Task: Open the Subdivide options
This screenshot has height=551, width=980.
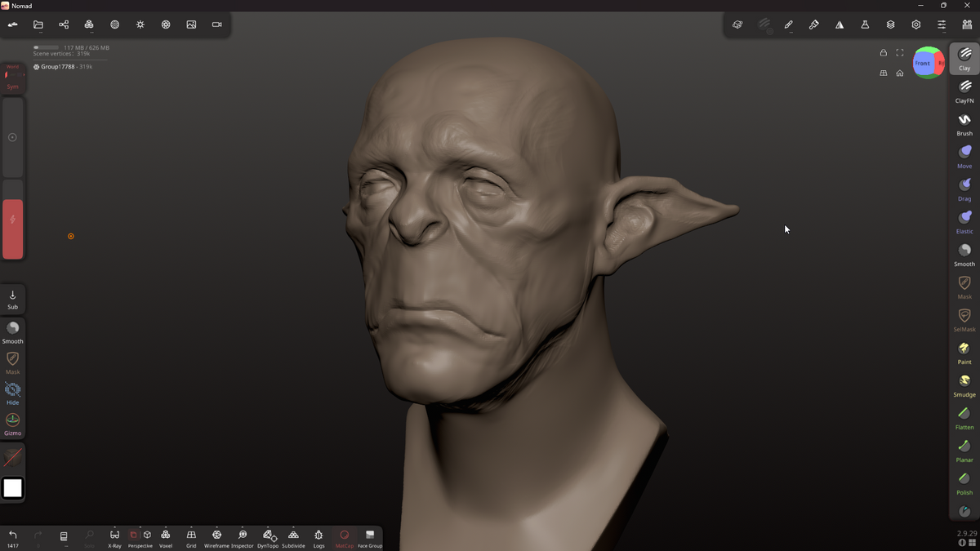Action: point(293,538)
